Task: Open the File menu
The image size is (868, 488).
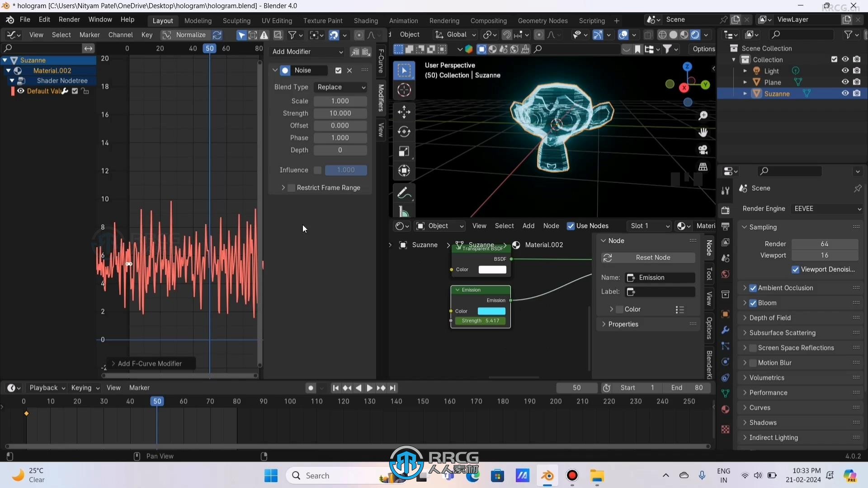Action: click(25, 19)
